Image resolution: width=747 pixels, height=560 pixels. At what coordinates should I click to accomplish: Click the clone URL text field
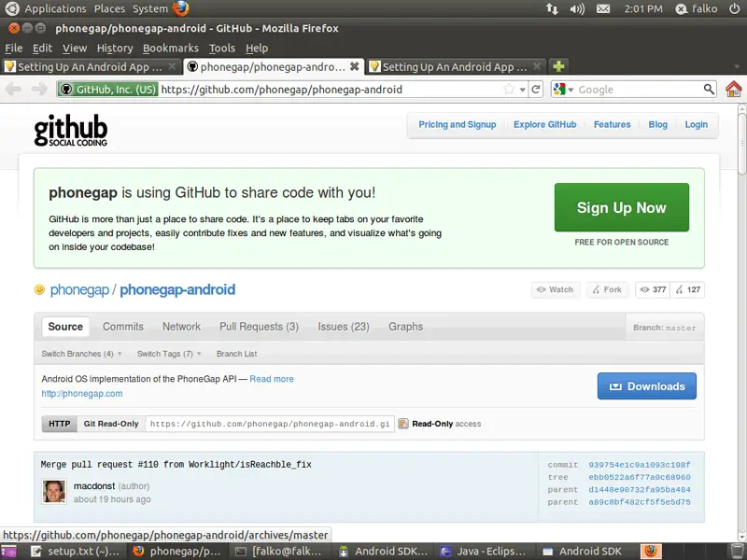[270, 424]
